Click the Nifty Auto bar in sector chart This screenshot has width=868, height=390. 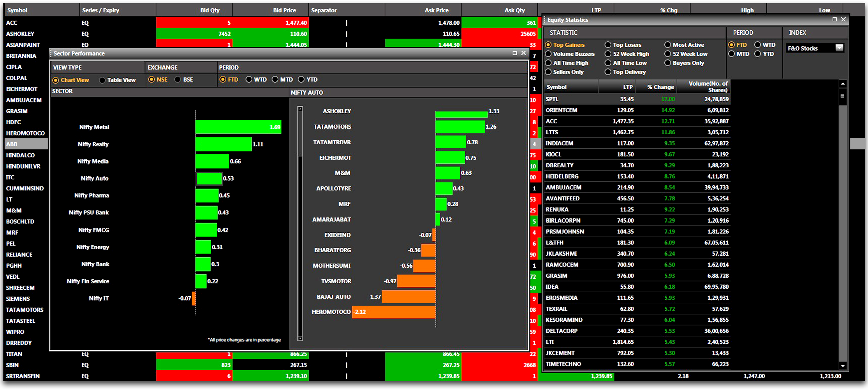[209, 178]
